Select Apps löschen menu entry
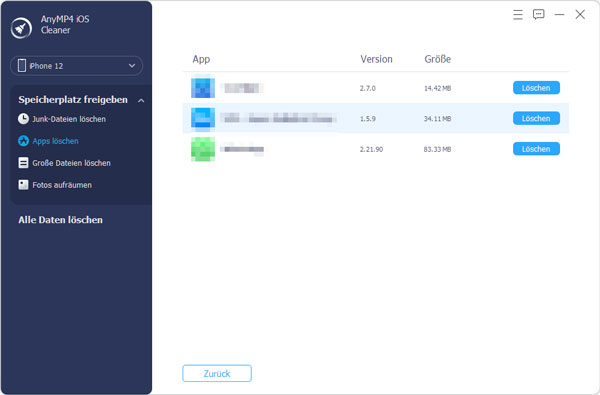The height and width of the screenshot is (395, 600). point(55,141)
